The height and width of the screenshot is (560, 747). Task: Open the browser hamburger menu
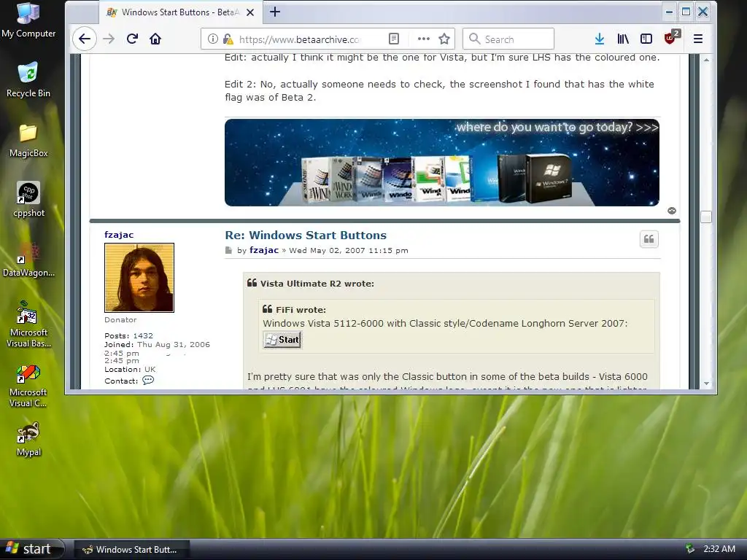point(698,39)
